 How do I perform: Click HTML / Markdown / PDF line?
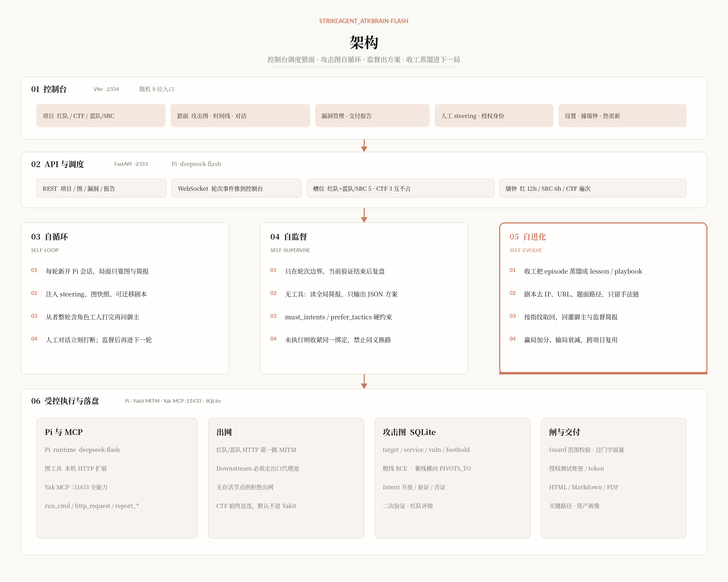[x=584, y=487]
